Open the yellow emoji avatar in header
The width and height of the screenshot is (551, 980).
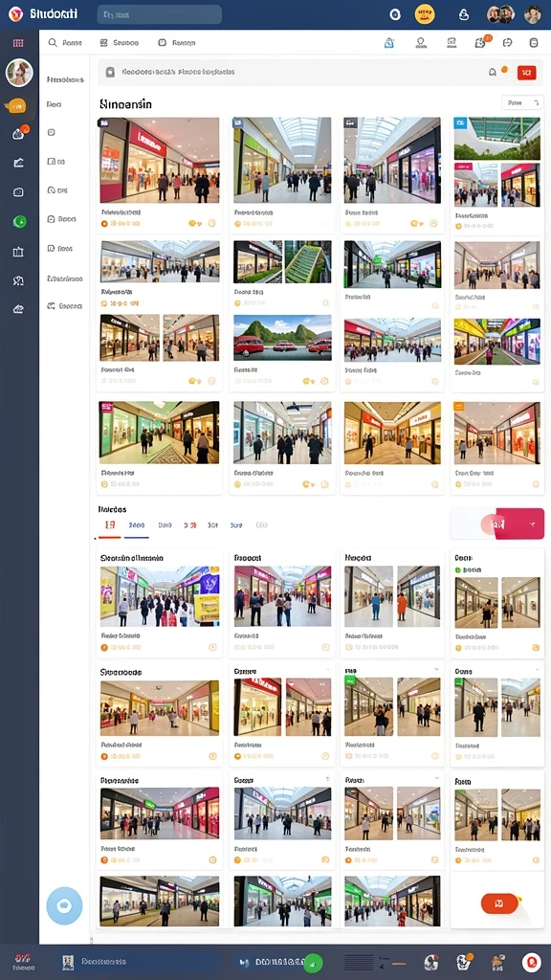pos(425,13)
